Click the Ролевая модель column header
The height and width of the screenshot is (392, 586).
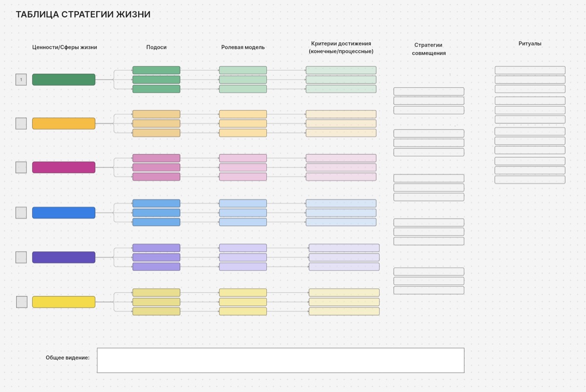(x=243, y=47)
